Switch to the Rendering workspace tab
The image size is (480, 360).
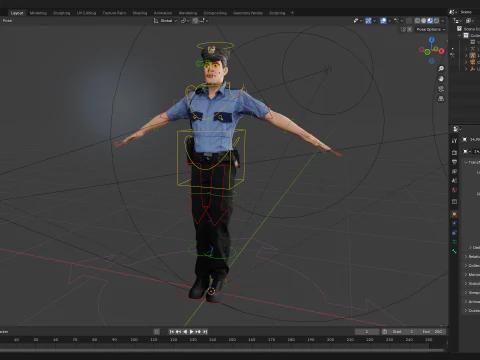click(188, 13)
